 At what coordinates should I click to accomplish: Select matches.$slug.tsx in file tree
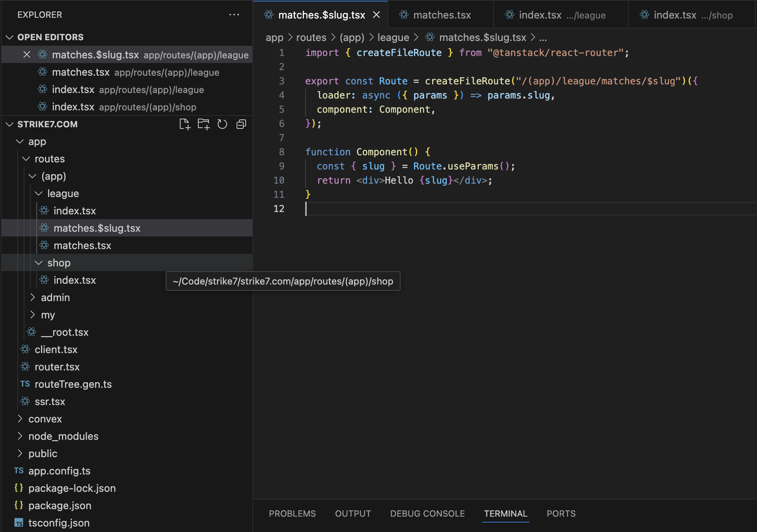point(127,228)
